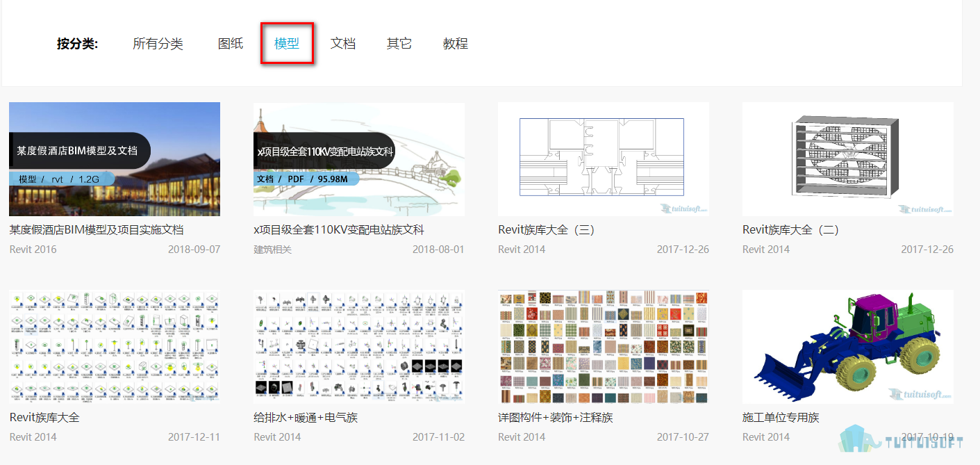Open the Revit族库大全 icon grid thumbnail
Screen dimensions: 980x465
point(115,347)
